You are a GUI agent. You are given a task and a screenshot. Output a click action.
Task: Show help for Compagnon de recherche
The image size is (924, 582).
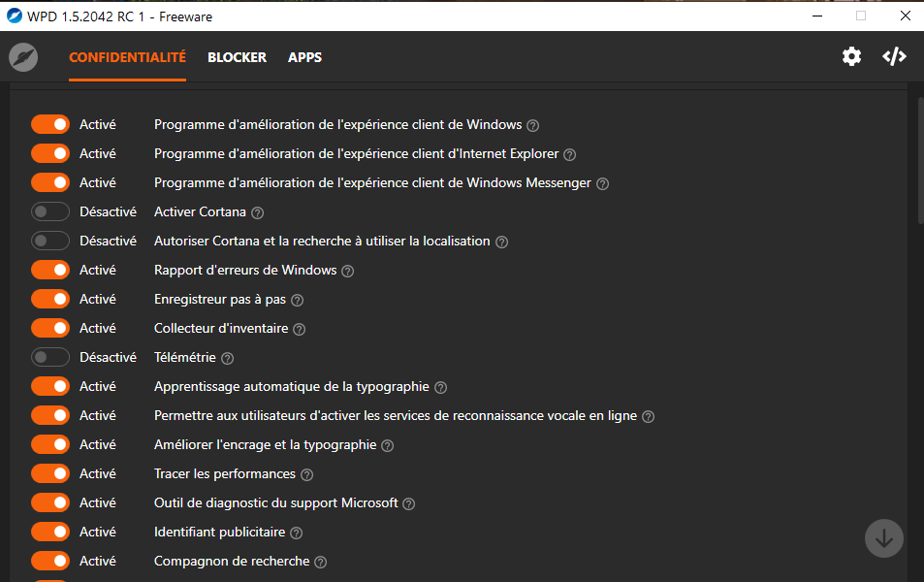(x=321, y=562)
